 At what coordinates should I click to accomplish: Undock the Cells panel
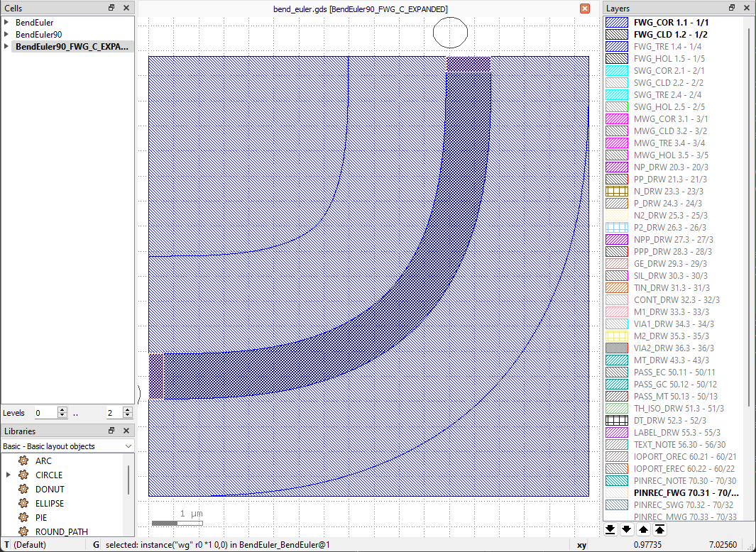coord(111,8)
